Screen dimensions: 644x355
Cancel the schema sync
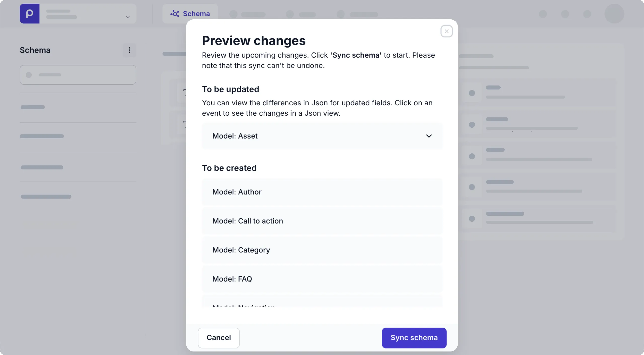click(218, 338)
